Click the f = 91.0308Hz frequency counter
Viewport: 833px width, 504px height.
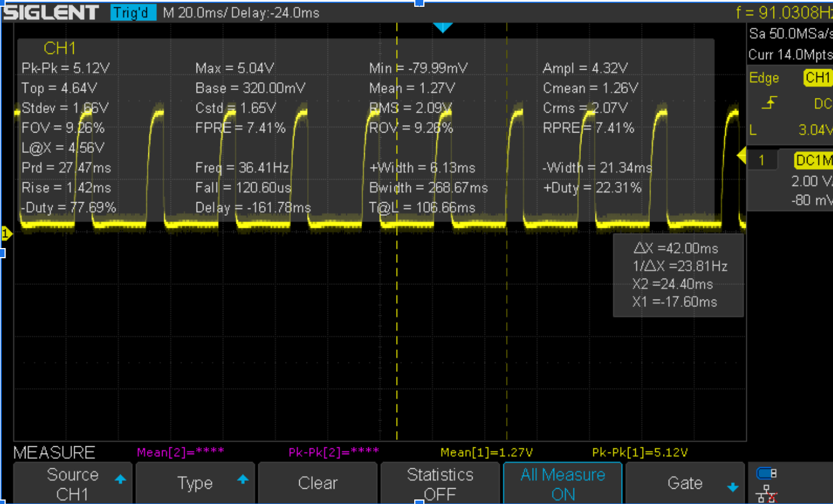tap(784, 12)
